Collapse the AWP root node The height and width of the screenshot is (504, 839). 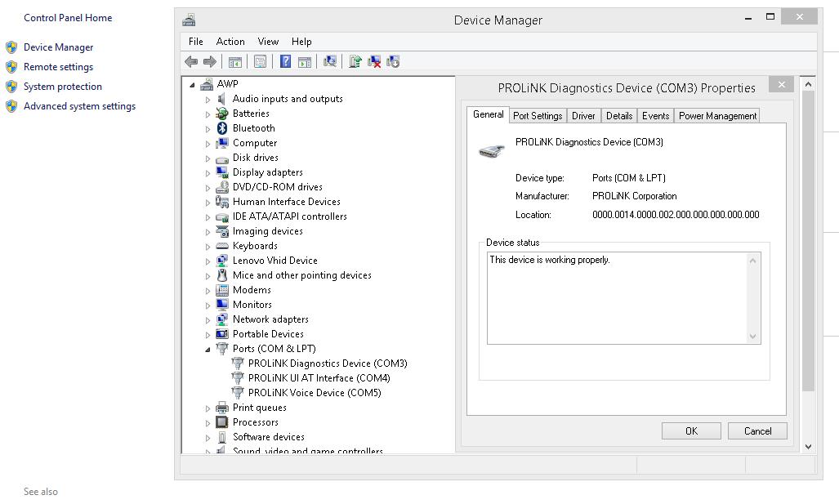coord(192,84)
